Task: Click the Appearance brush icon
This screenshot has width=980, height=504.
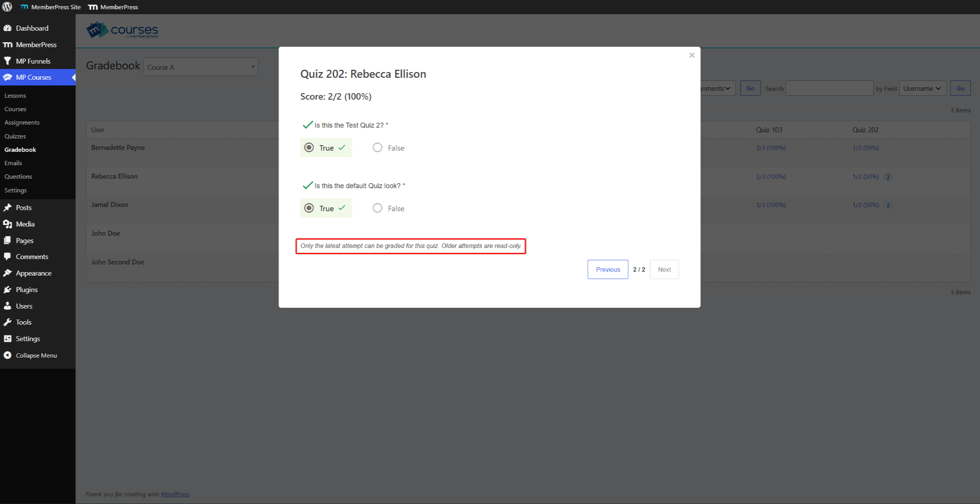Action: pos(7,273)
